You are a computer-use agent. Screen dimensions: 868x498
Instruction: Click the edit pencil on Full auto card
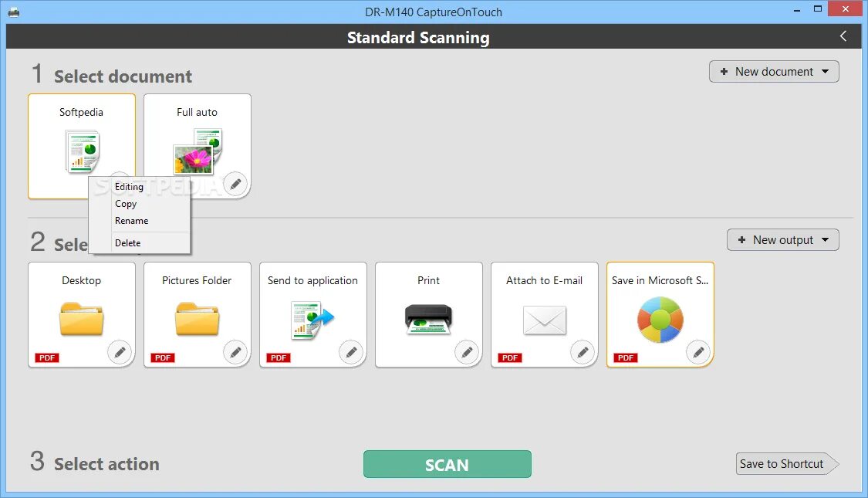[236, 184]
